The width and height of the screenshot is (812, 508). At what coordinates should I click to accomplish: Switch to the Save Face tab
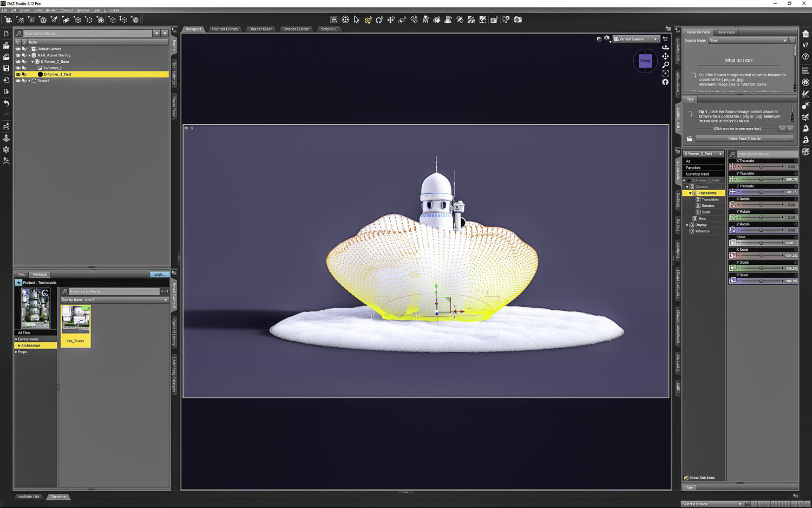pos(726,32)
